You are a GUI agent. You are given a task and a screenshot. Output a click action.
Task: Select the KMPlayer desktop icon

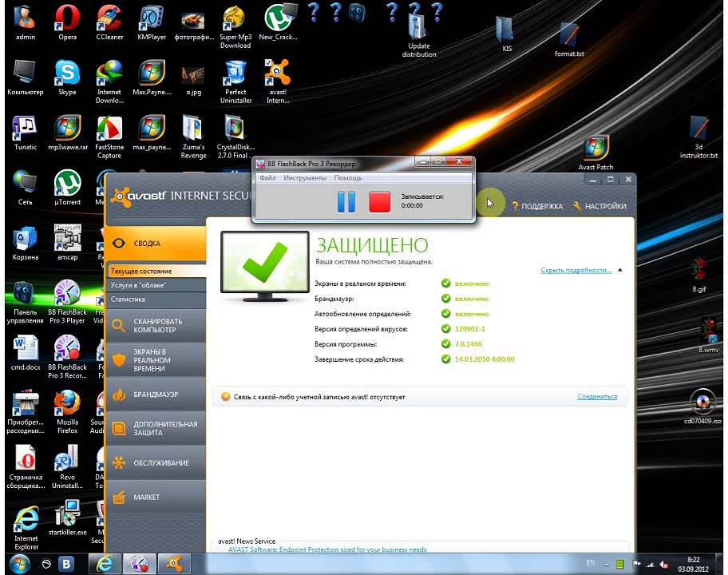[152, 22]
